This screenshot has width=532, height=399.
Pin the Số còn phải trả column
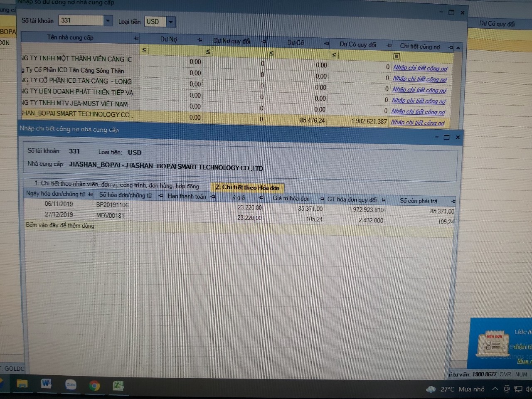point(453,202)
